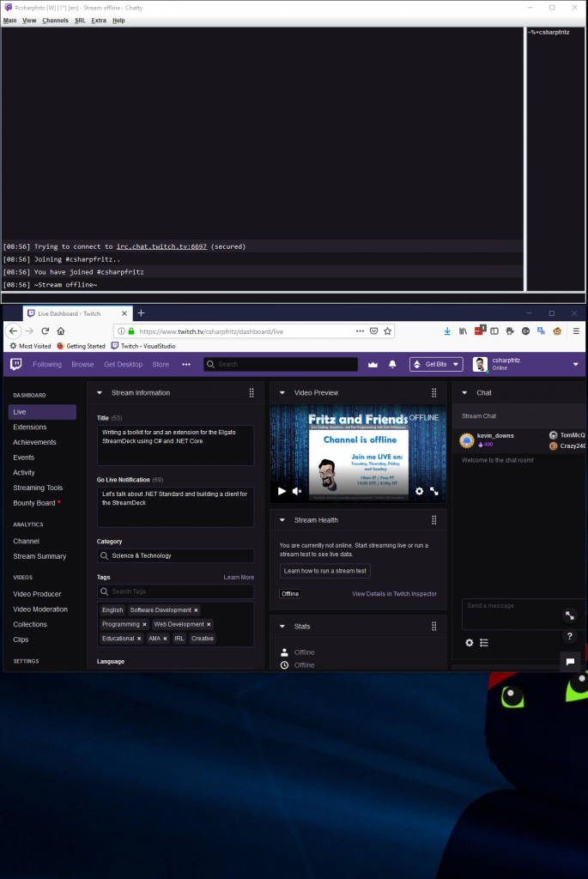Click Stream Health panel grip handle
This screenshot has height=879, width=588.
click(x=433, y=520)
